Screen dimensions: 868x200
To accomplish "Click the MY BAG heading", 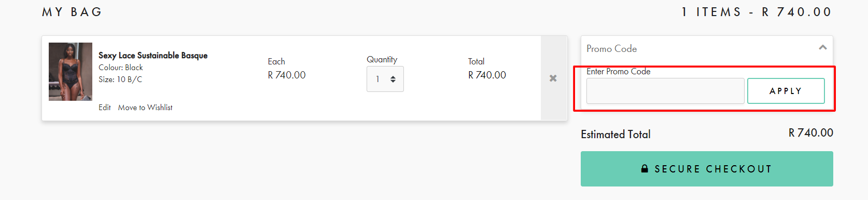I will pos(72,12).
